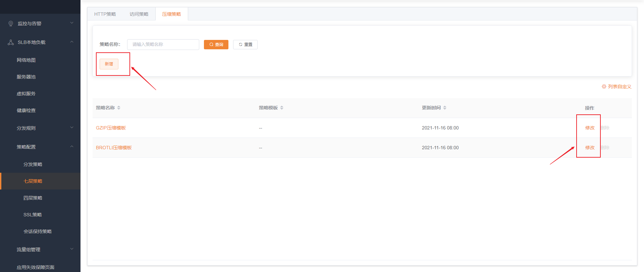Click the 列表自定义 gear icon

click(x=604, y=87)
